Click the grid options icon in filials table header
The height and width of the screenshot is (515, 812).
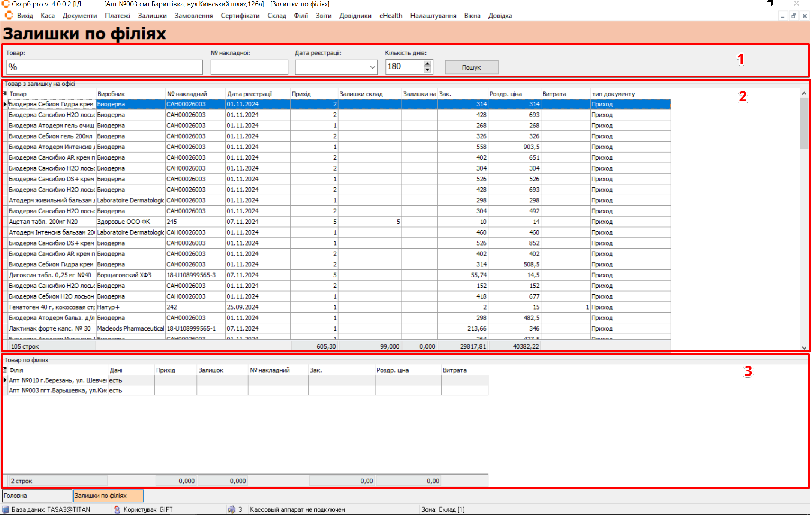(x=5, y=370)
